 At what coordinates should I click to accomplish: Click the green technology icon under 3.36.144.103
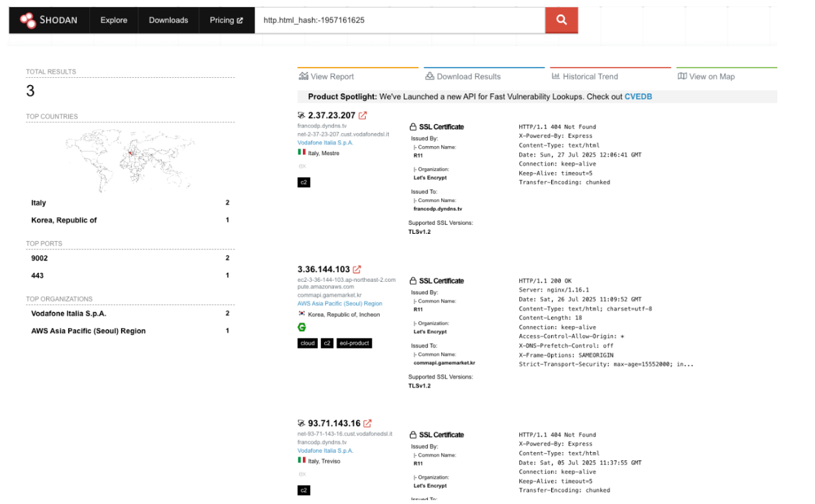pyautogui.click(x=302, y=327)
